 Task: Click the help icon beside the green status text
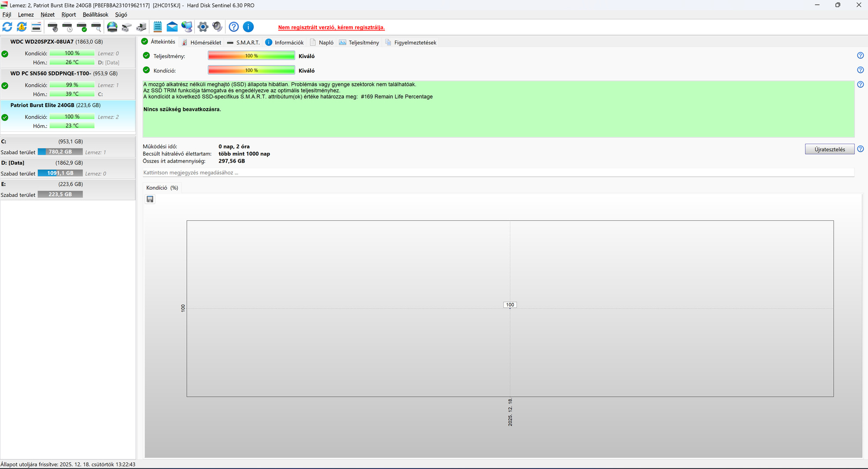861,84
